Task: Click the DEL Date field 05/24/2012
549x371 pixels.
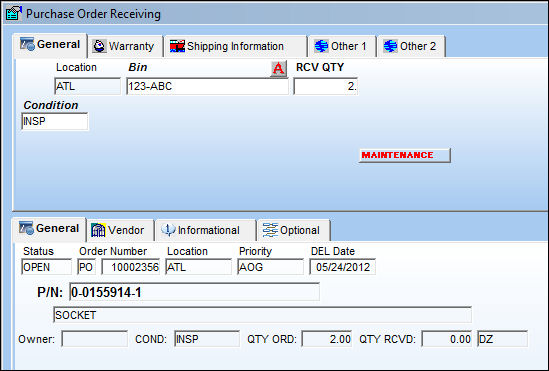Action: (x=342, y=267)
